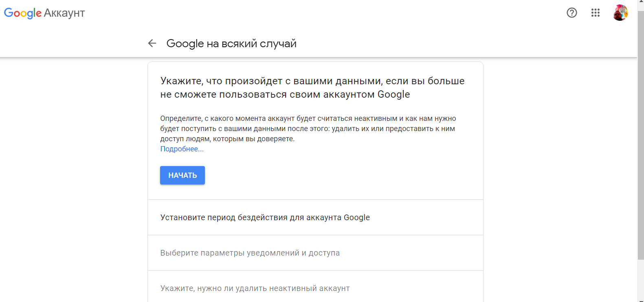The height and width of the screenshot is (302, 644).
Task: Expand 'Установите период бездействия для аккаунта Google'
Action: (315, 217)
